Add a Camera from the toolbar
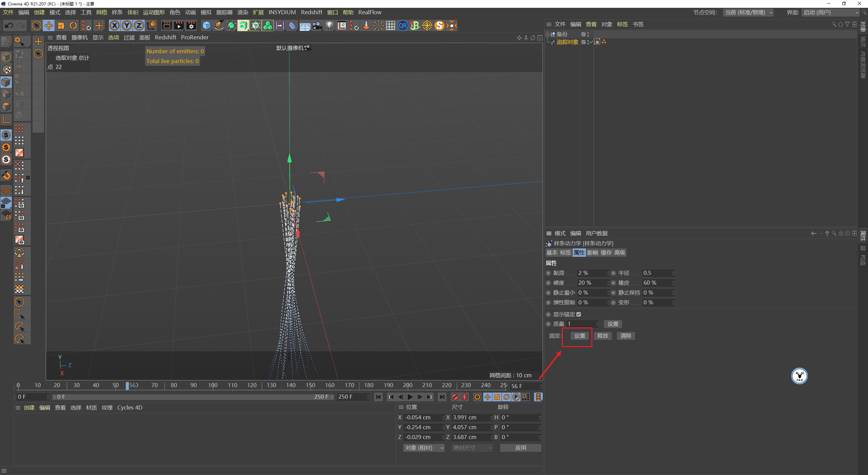 pyautogui.click(x=317, y=25)
